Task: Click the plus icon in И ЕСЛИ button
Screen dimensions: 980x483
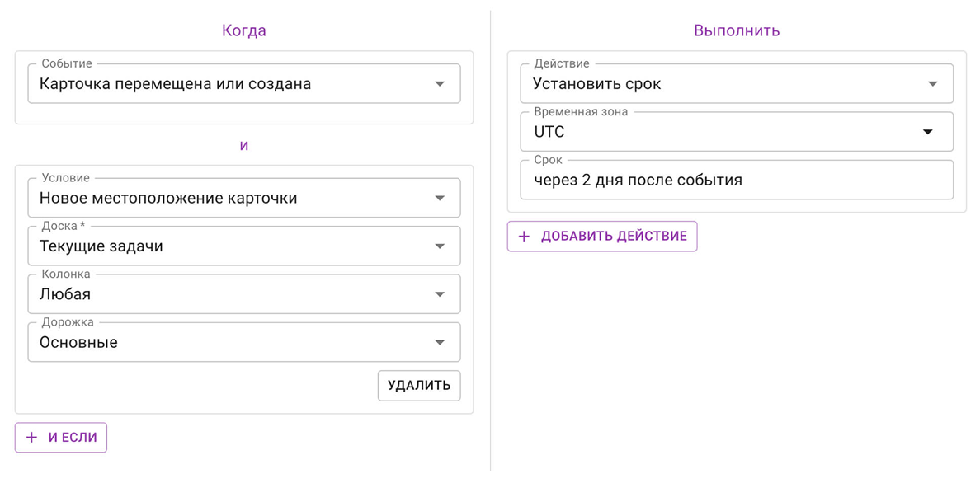Action: click(32, 438)
